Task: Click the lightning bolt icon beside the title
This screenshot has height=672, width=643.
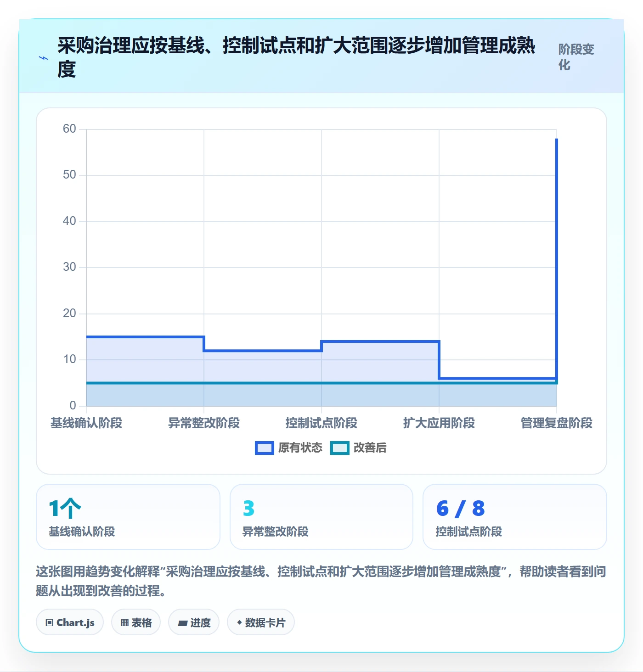Action: [44, 58]
